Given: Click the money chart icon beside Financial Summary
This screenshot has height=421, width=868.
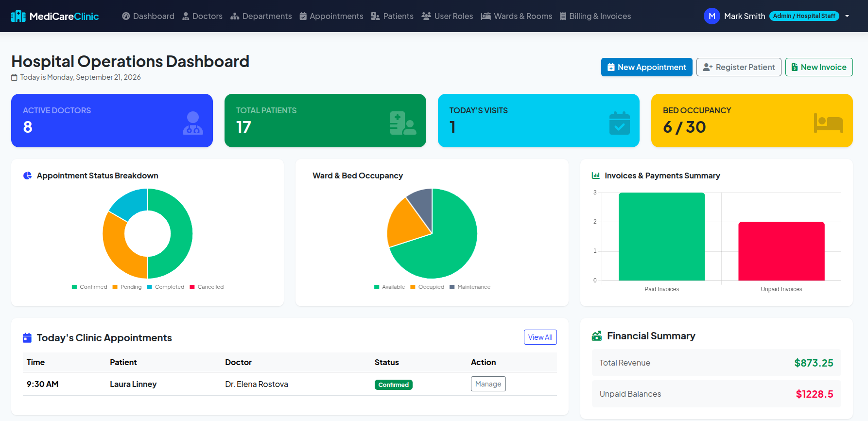Looking at the screenshot, I should (x=597, y=336).
